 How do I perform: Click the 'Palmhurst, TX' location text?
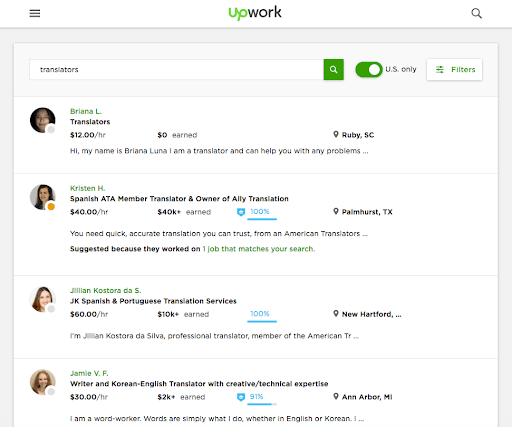[x=367, y=212]
